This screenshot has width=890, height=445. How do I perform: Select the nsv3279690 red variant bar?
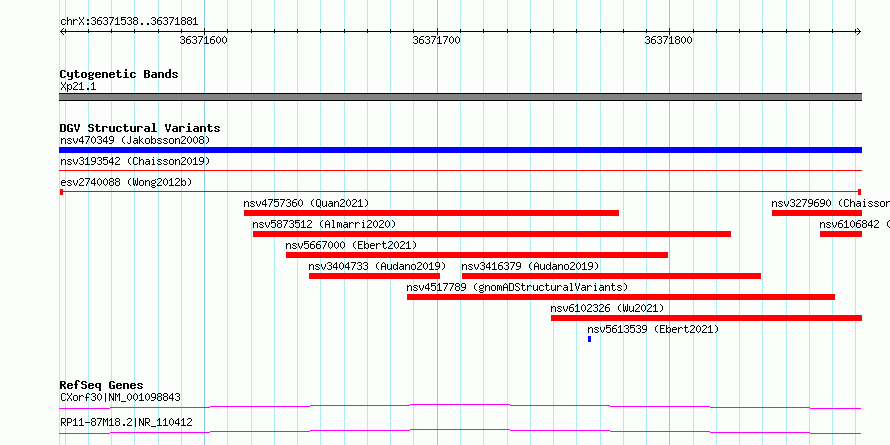coord(817,213)
